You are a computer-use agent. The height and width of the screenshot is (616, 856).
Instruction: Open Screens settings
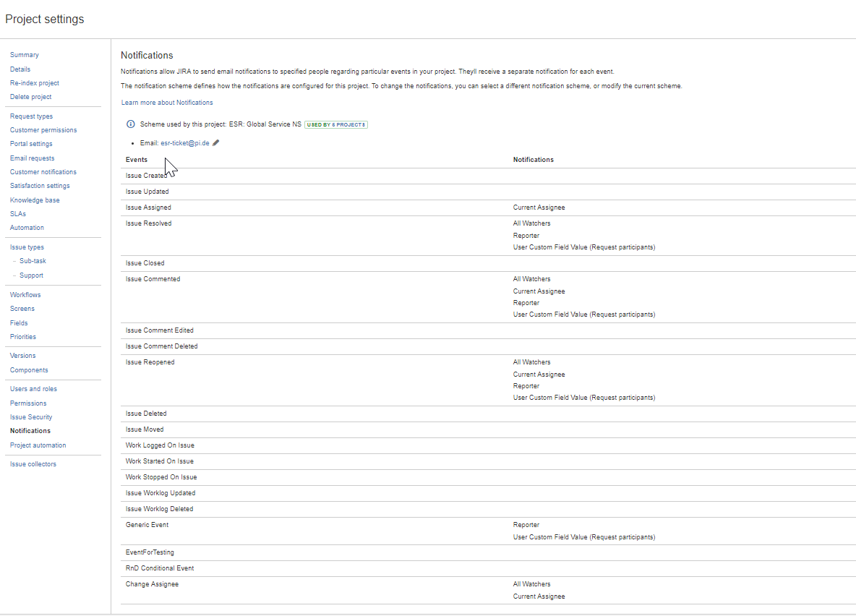[22, 309]
